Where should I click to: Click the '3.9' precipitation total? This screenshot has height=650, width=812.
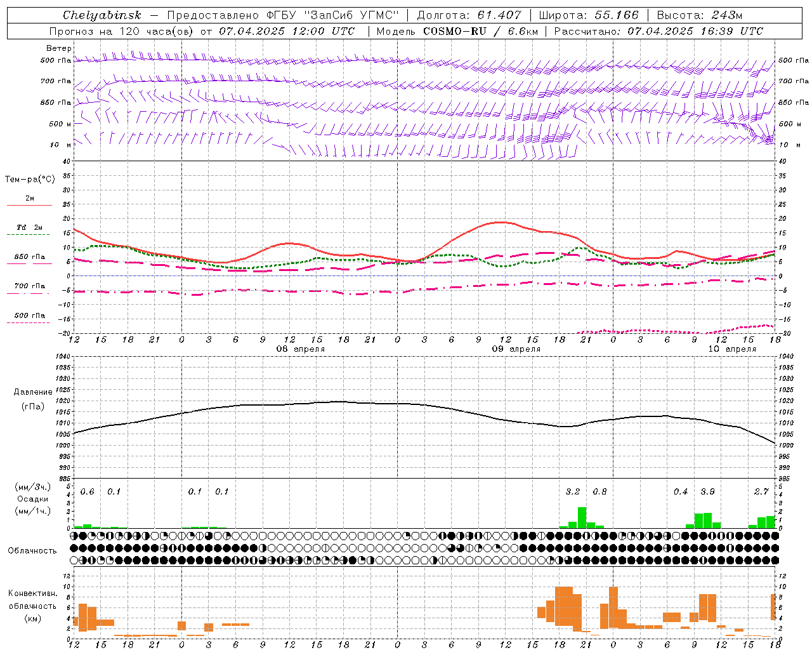tap(708, 492)
